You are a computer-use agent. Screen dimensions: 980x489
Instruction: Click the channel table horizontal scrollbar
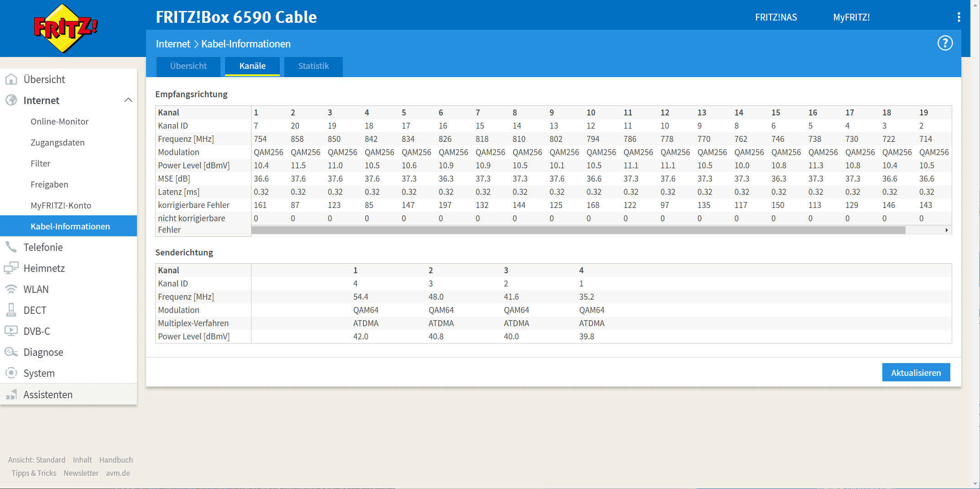578,230
